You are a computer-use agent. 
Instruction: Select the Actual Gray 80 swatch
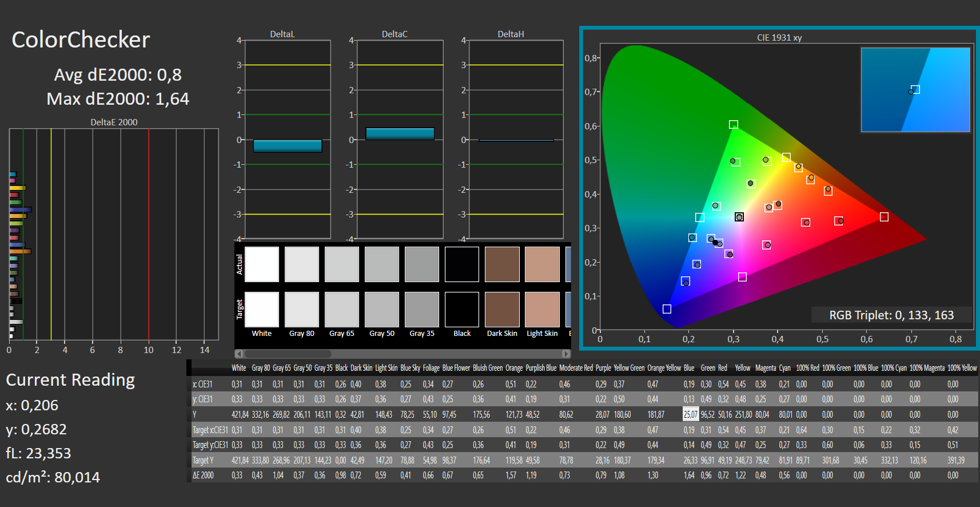click(x=302, y=264)
